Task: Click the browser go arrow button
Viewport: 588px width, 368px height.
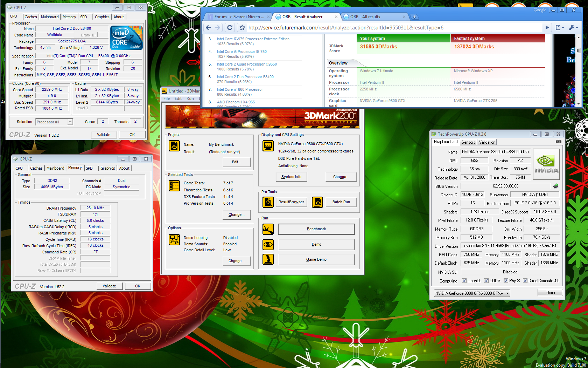Action: coord(547,28)
